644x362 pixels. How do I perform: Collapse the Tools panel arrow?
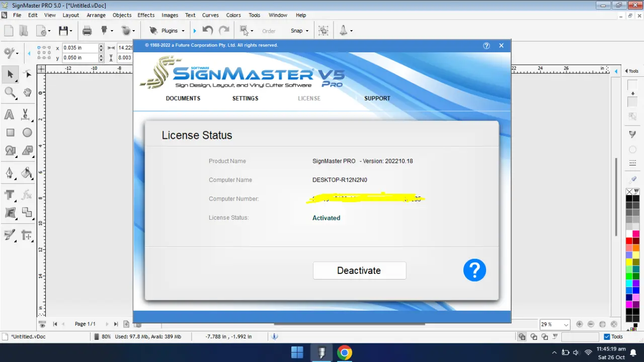pyautogui.click(x=626, y=71)
